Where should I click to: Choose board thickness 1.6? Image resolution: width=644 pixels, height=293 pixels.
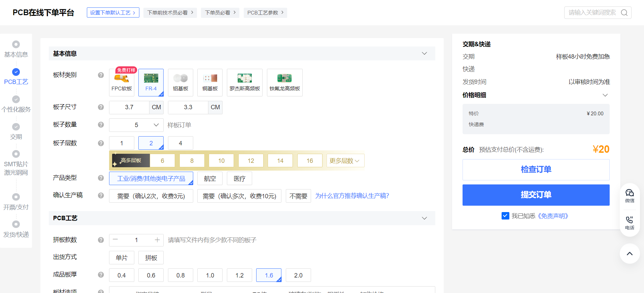click(269, 275)
